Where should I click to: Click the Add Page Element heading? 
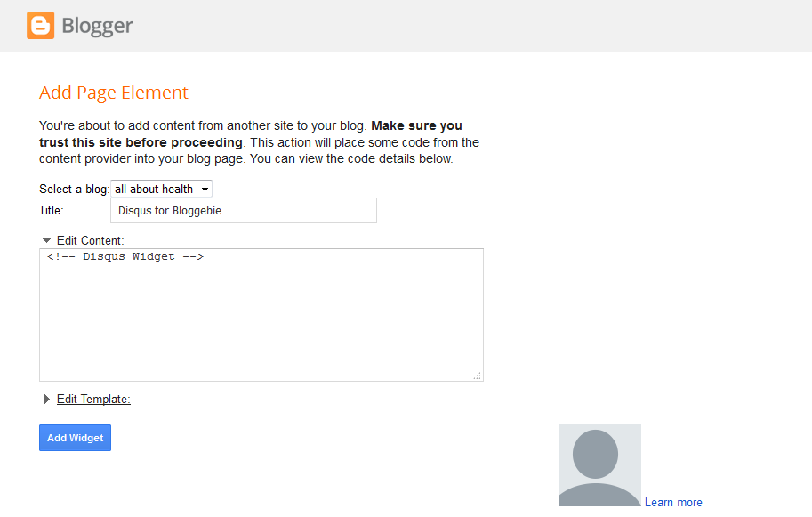point(114,93)
